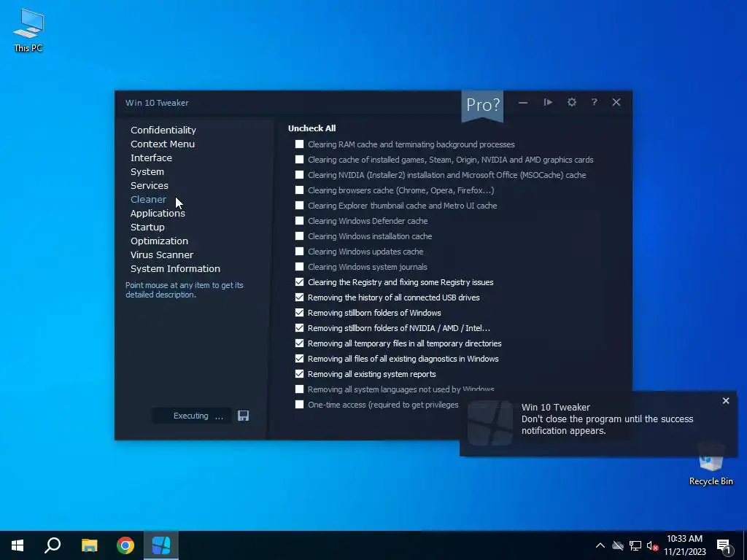Check Clearing Explorer thumbnail cache
This screenshot has width=747, height=560.
coord(299,205)
